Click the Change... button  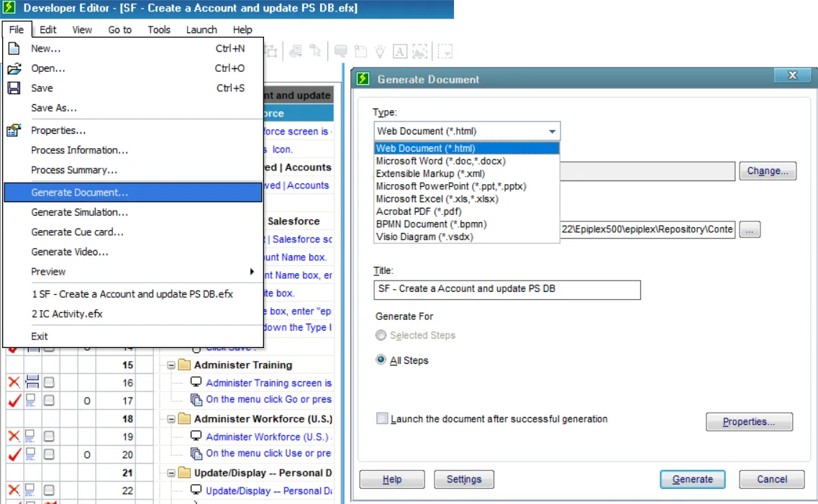(768, 171)
